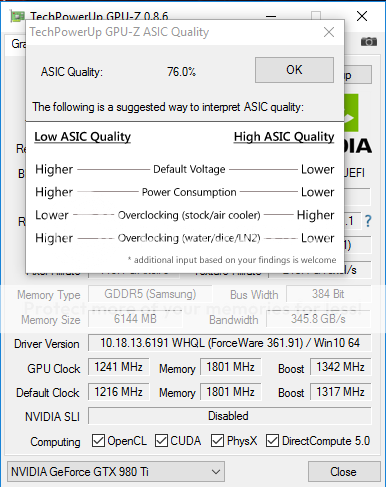This screenshot has width=386, height=487.
Task: Click the NVIDIA SLI Disabled field
Action: coord(230,416)
